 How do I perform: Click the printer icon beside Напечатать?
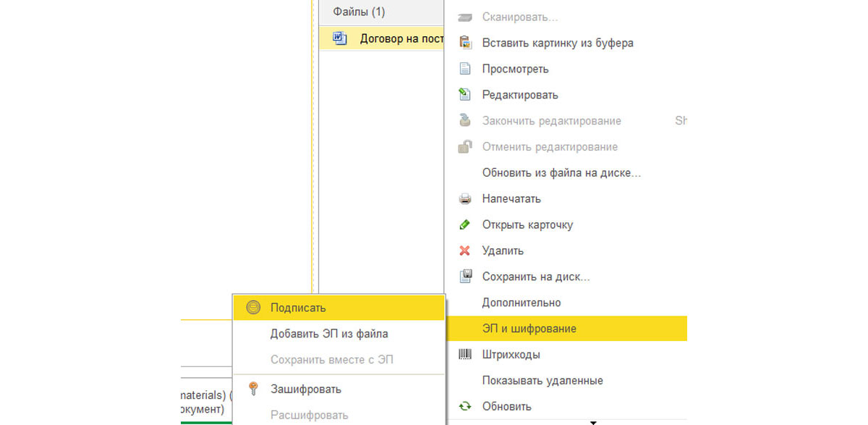(465, 198)
